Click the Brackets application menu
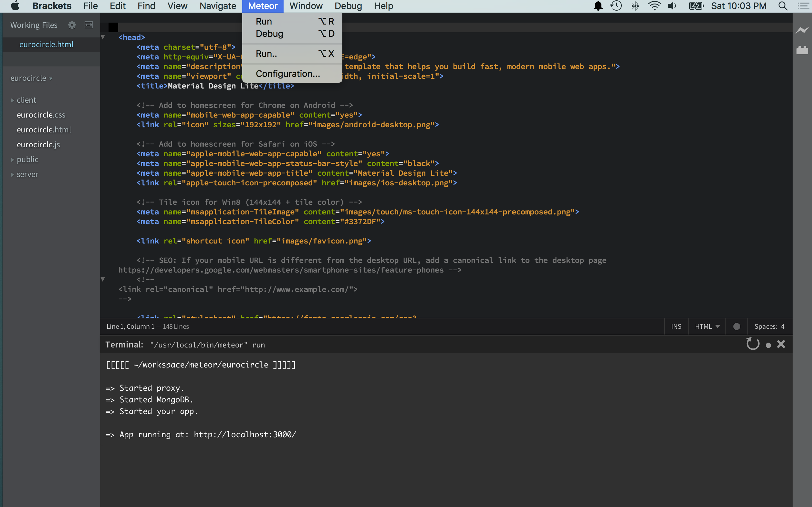The height and width of the screenshot is (507, 812). (52, 6)
